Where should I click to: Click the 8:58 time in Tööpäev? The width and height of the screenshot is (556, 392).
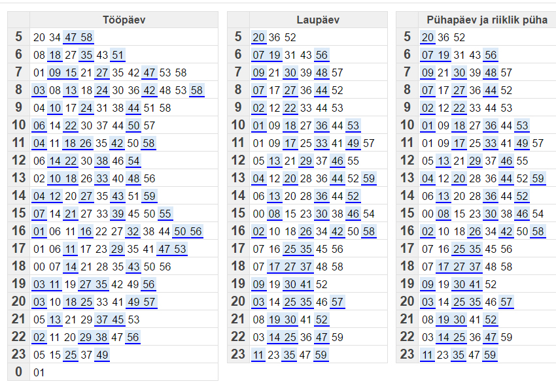tap(197, 90)
